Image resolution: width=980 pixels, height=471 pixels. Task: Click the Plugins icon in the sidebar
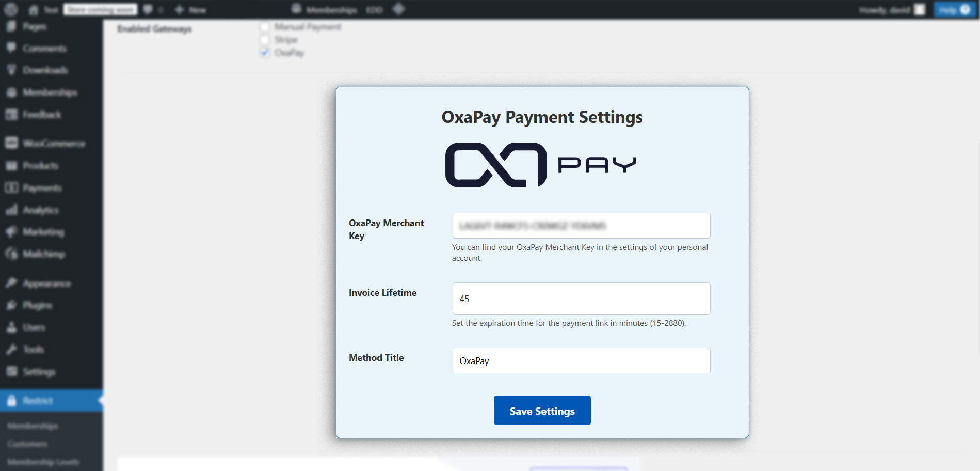(x=11, y=305)
